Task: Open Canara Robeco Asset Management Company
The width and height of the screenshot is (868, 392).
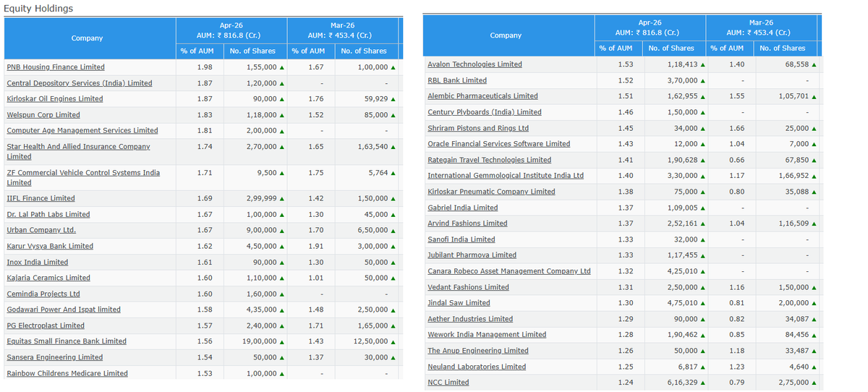Action: pyautogui.click(x=509, y=271)
